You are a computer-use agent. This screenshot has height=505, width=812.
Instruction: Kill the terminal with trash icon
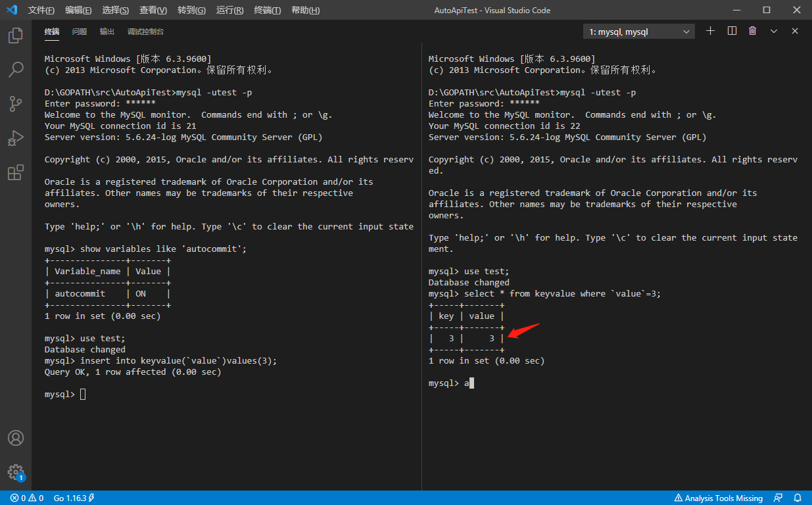coord(753,31)
